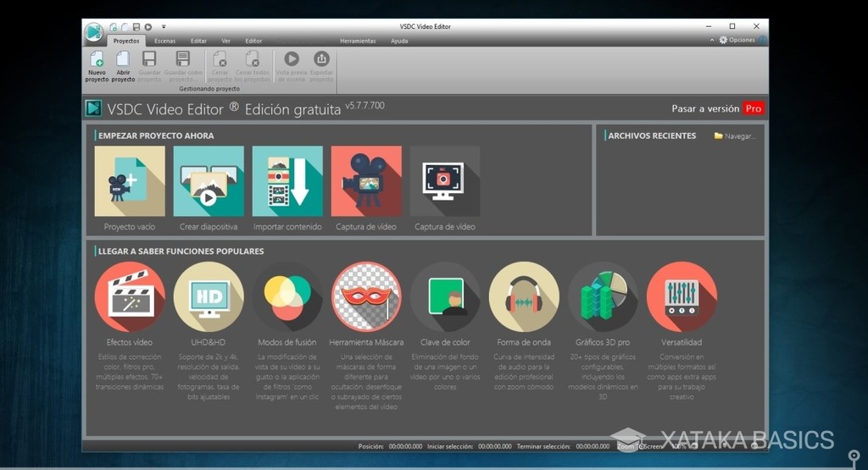This screenshot has width=868, height=470.
Task: Switch to the Escenas ribbon tab
Action: [164, 41]
